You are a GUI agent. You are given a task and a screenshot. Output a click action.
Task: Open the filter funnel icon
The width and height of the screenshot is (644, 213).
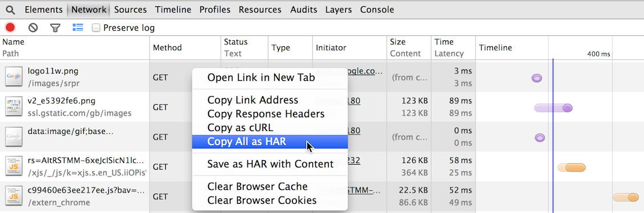55,28
